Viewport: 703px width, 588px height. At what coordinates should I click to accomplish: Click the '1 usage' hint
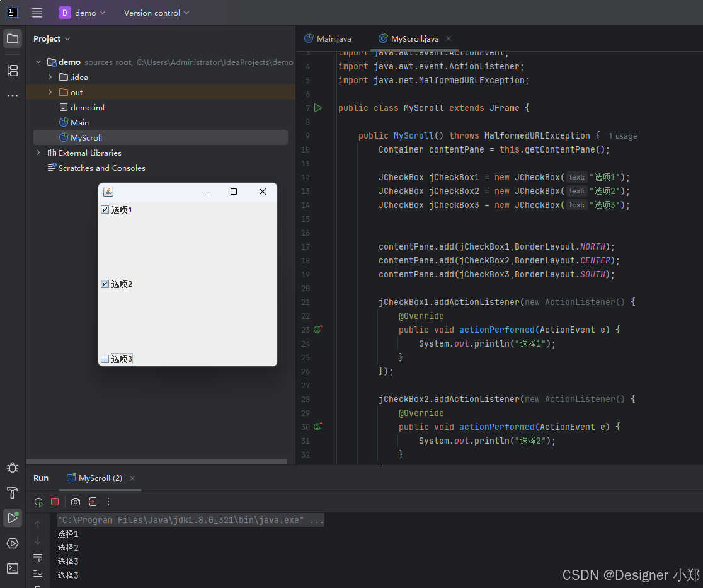point(623,136)
